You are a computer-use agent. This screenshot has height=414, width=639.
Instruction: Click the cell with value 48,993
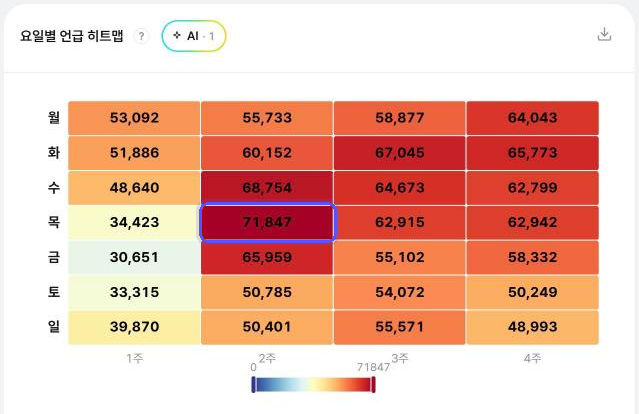533,327
